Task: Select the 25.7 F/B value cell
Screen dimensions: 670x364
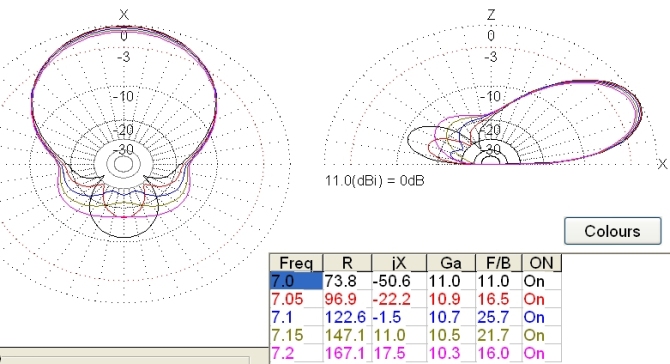Action: click(x=499, y=317)
